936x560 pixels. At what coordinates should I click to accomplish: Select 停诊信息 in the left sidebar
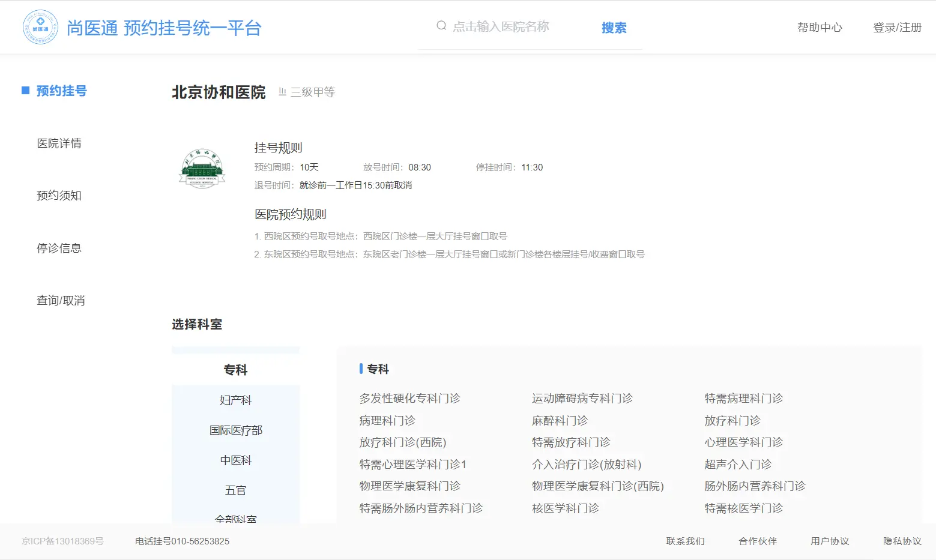click(59, 248)
